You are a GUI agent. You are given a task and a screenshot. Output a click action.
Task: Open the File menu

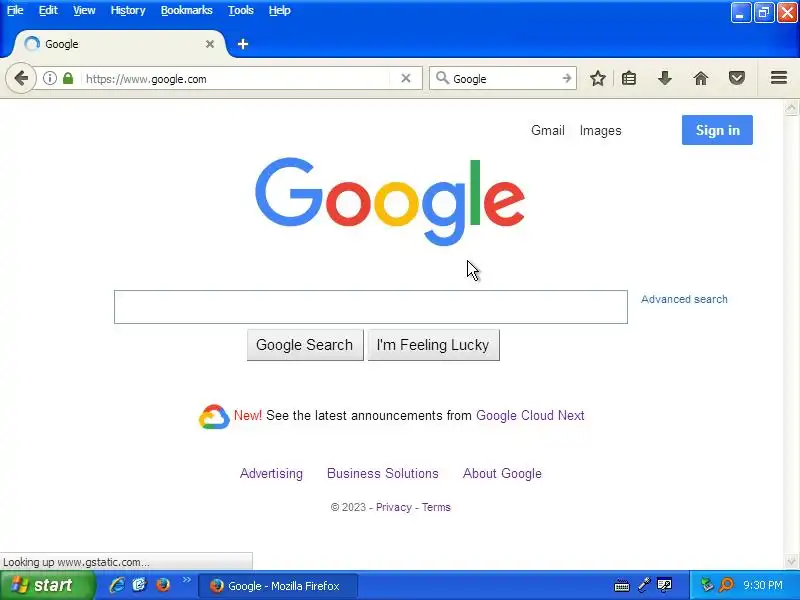click(15, 10)
